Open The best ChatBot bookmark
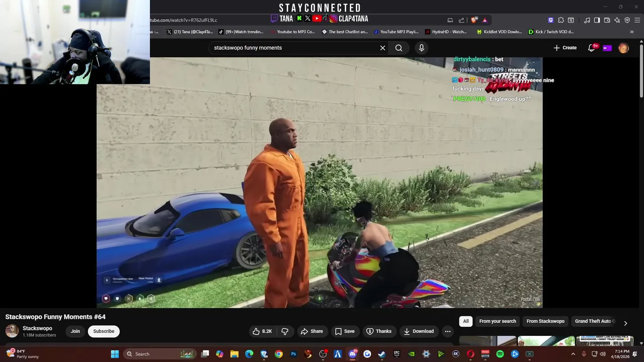Viewport: 644px width, 362px height. [345, 32]
